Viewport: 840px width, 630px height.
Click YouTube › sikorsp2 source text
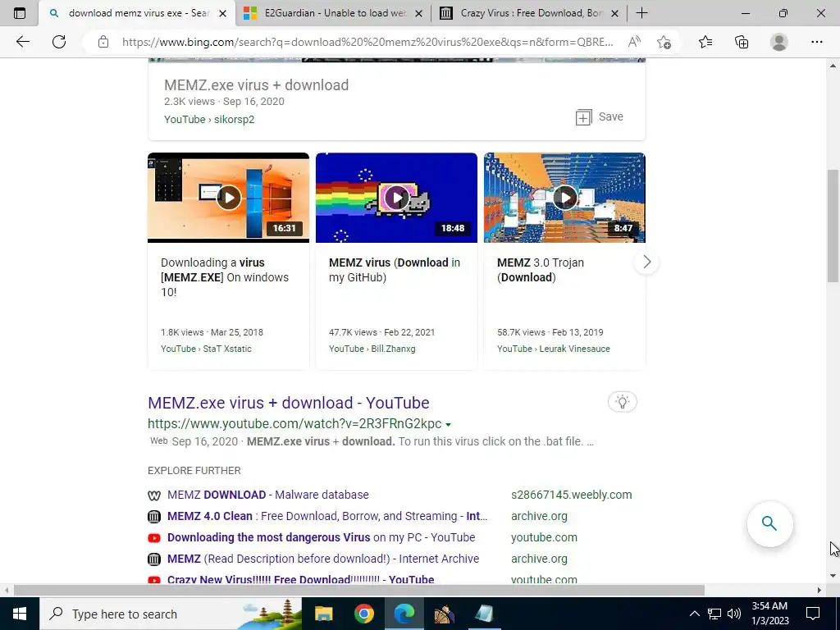point(209,120)
